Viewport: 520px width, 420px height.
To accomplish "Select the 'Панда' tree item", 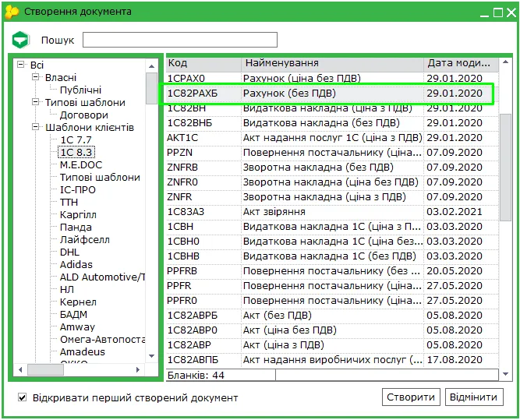I will point(76,228).
